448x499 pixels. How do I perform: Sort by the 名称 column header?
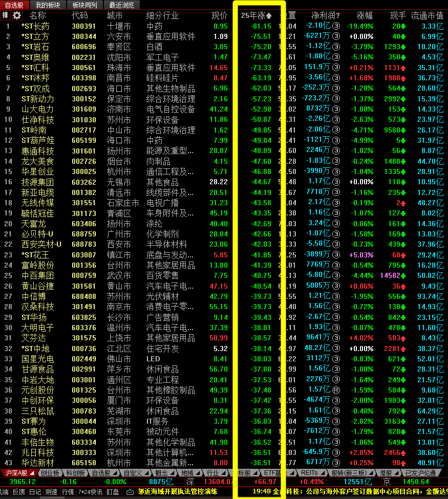point(37,15)
